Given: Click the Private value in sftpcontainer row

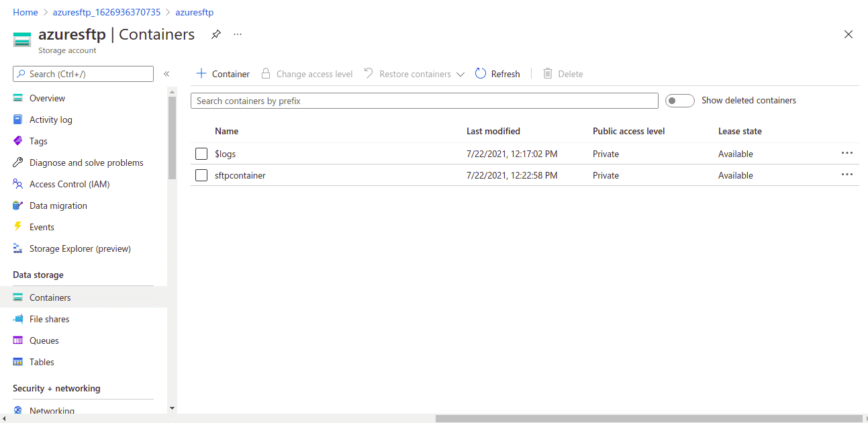Looking at the screenshot, I should click(x=606, y=175).
